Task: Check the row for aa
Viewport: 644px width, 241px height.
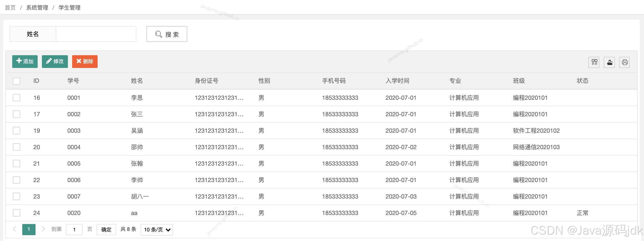Action: 16,213
